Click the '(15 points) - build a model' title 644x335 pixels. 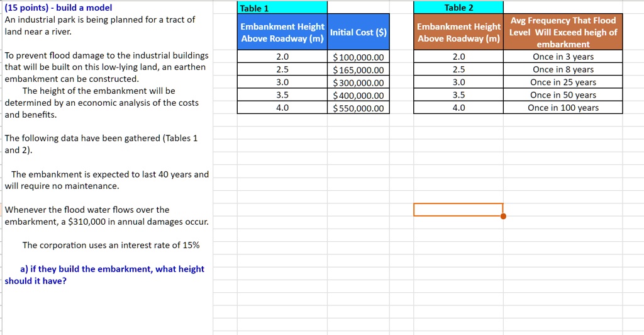(58, 8)
